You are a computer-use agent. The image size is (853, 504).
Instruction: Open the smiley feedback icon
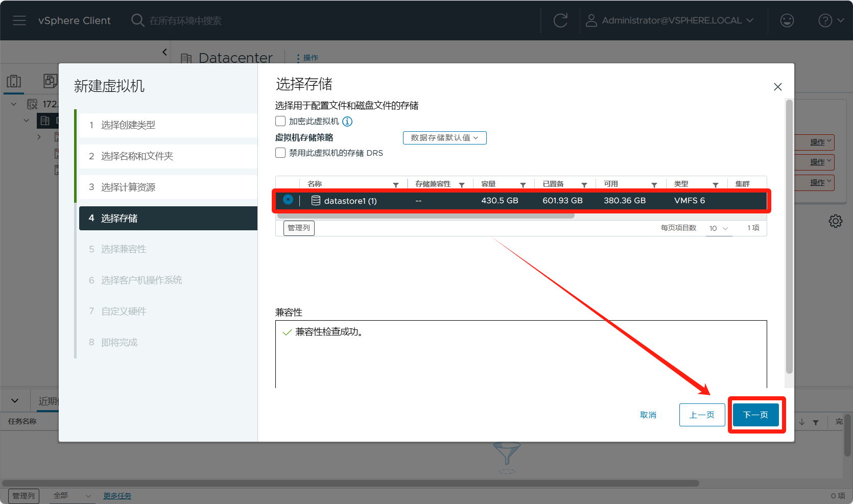787,20
